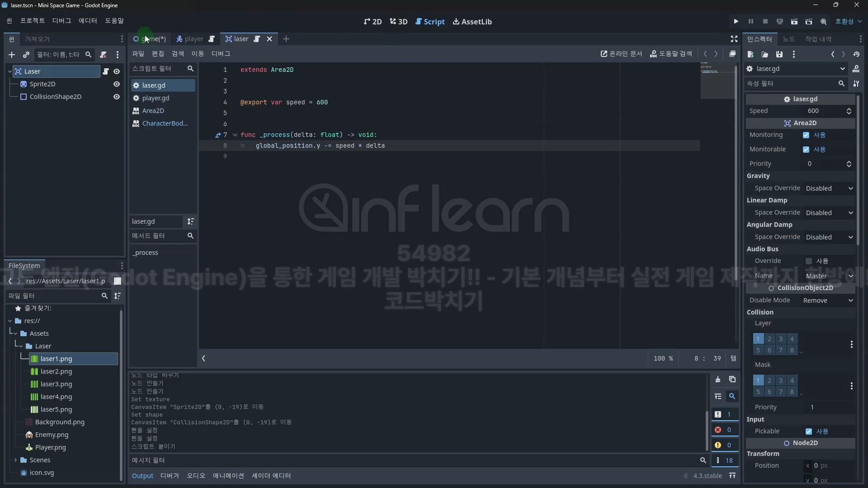This screenshot has height=488, width=868.
Task: Expand the Scenes folder
Action: [15, 460]
